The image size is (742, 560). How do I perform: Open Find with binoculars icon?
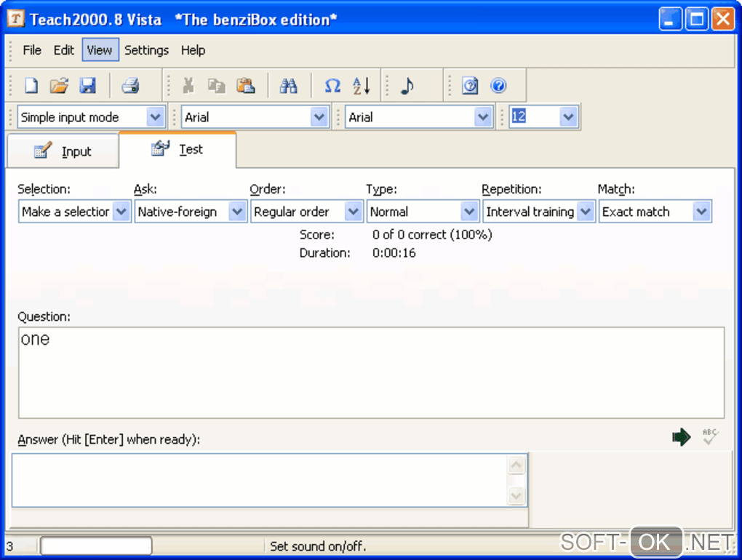288,86
